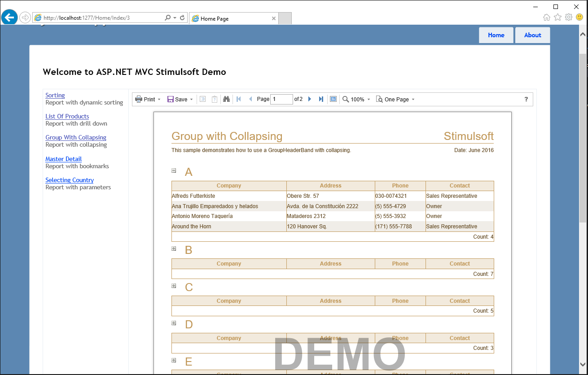Open the Home menu tab
The image size is (588, 375).
coord(496,35)
